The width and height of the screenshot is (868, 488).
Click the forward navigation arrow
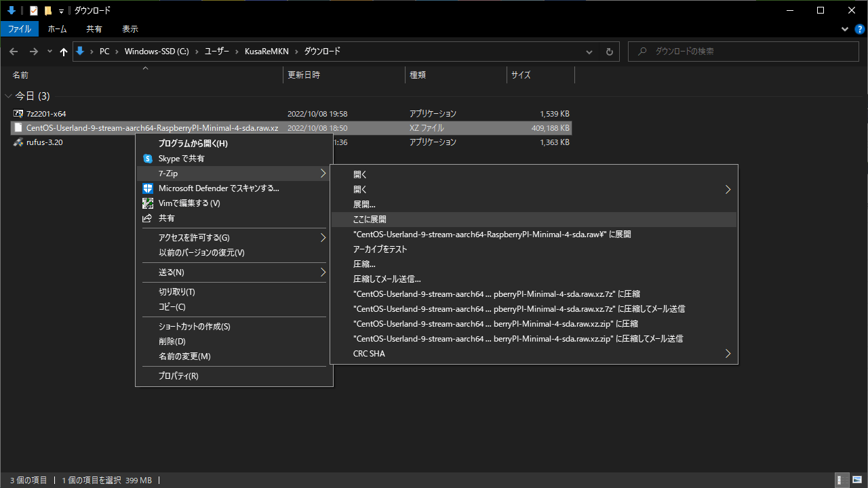(x=33, y=52)
